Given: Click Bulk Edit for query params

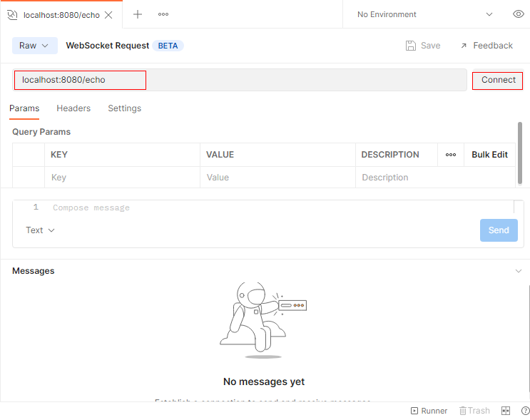Looking at the screenshot, I should tap(489, 155).
